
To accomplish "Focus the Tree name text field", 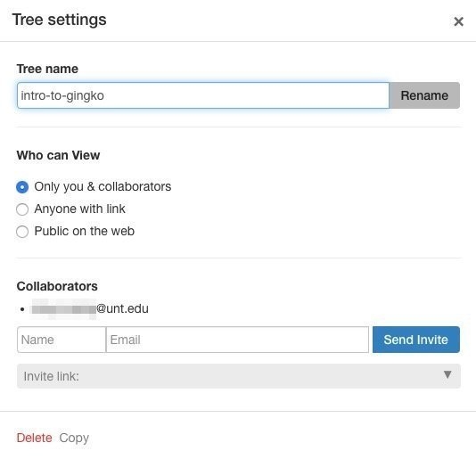I will click(203, 95).
